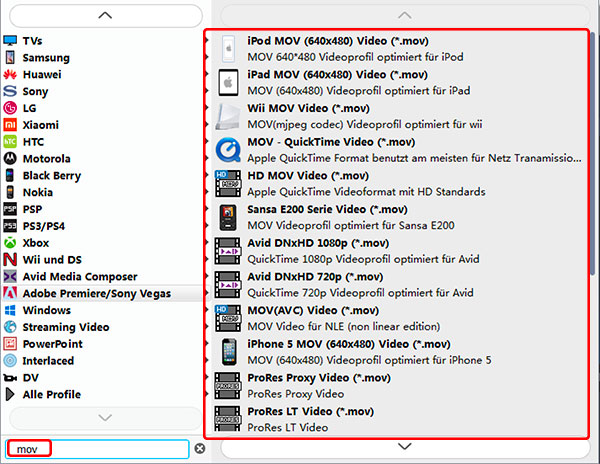Click the Interlaced disc icon
Viewport: 600px width, 464px height.
(10, 360)
